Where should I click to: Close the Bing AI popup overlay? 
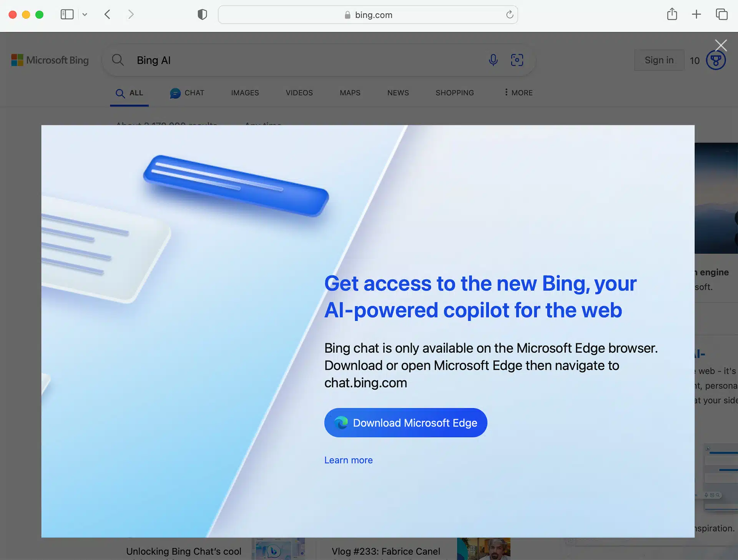click(x=720, y=45)
